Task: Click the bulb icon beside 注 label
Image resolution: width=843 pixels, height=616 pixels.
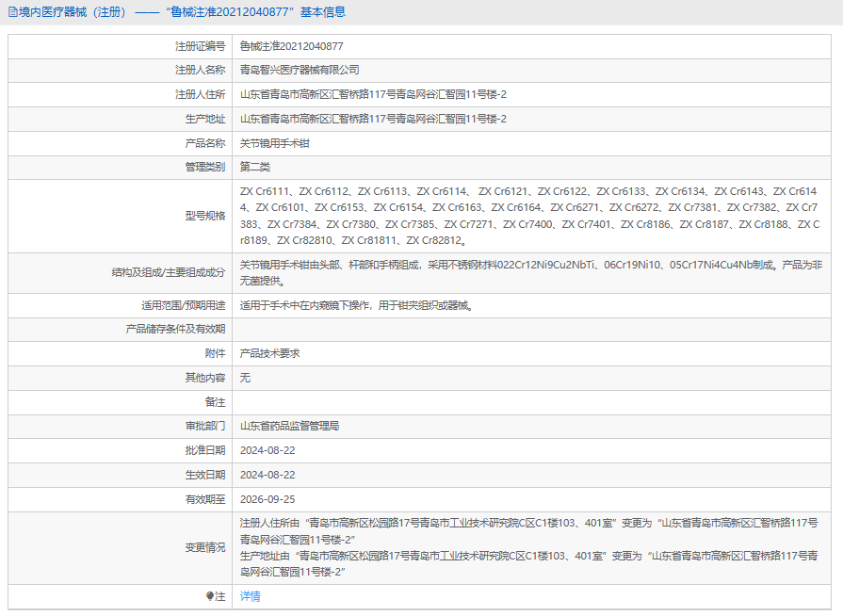Action: (210, 596)
